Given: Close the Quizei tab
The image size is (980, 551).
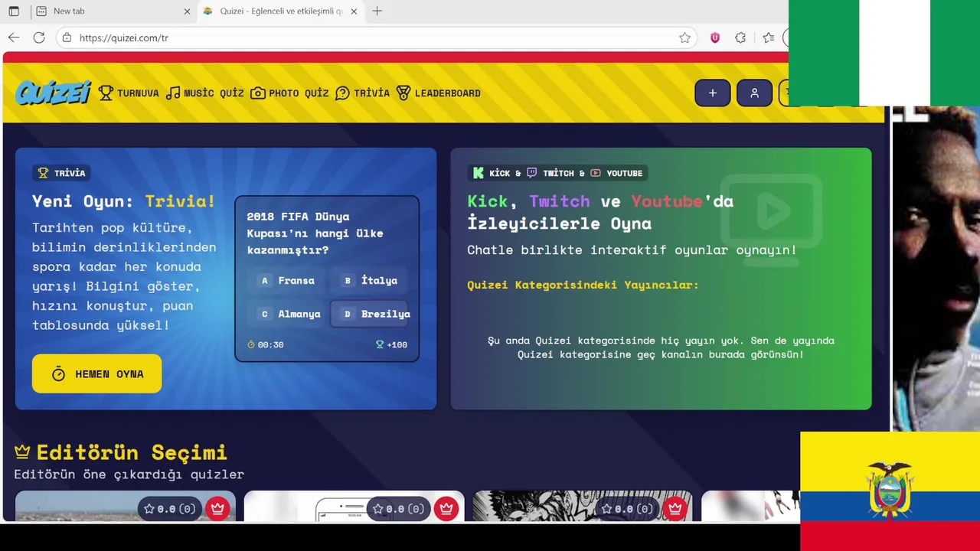Looking at the screenshot, I should pyautogui.click(x=354, y=11).
